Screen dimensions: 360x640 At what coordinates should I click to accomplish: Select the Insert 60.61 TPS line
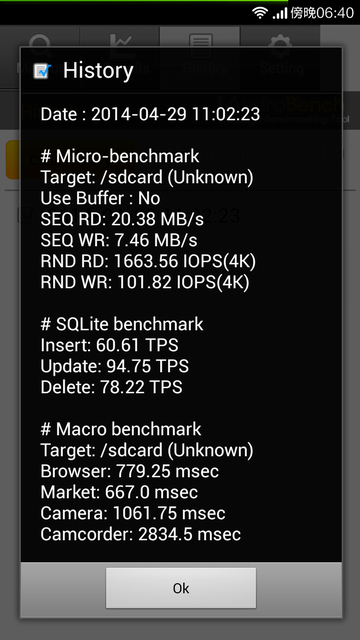click(x=109, y=345)
